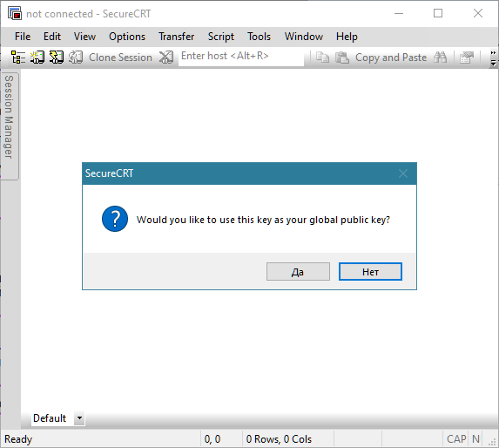
Task: Close the SecureCRT question dialog
Action: click(403, 173)
